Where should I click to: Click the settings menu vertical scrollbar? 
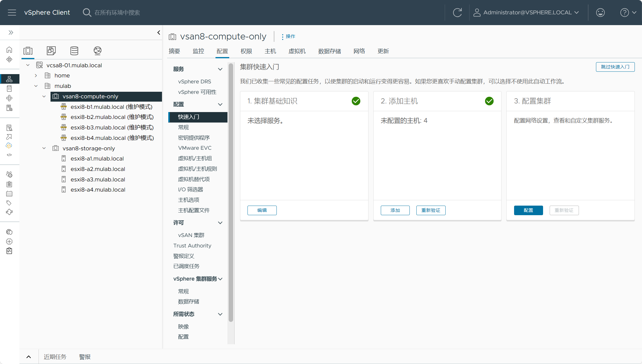pyautogui.click(x=231, y=193)
